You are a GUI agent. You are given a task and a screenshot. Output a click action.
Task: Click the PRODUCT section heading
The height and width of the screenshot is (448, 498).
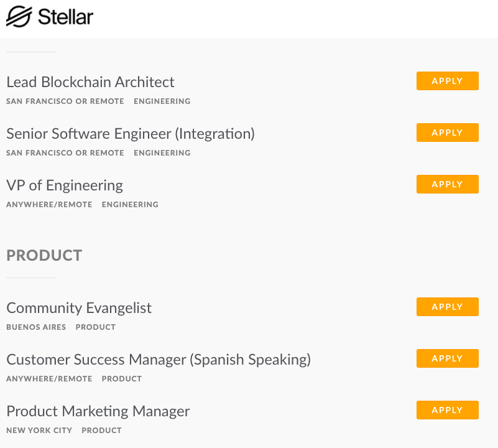pyautogui.click(x=44, y=255)
